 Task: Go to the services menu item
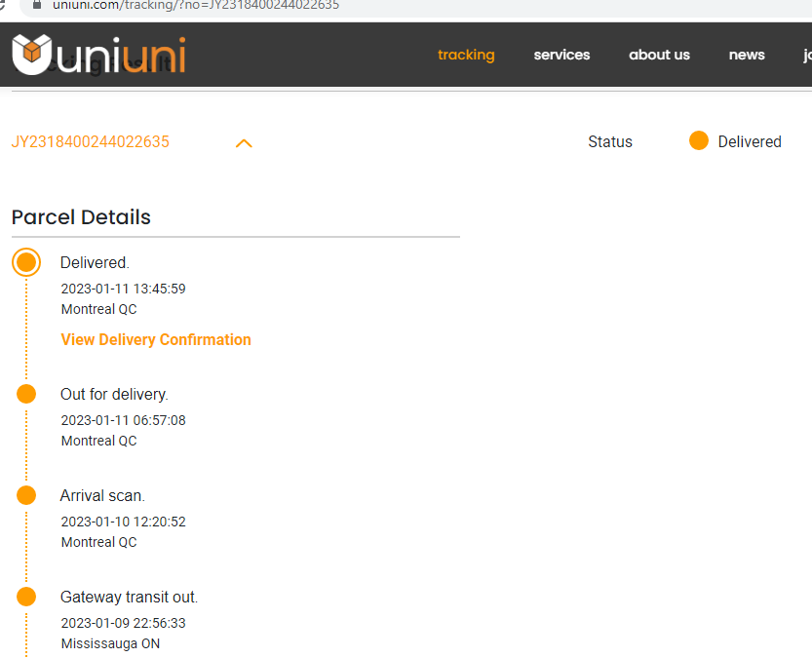click(x=561, y=55)
